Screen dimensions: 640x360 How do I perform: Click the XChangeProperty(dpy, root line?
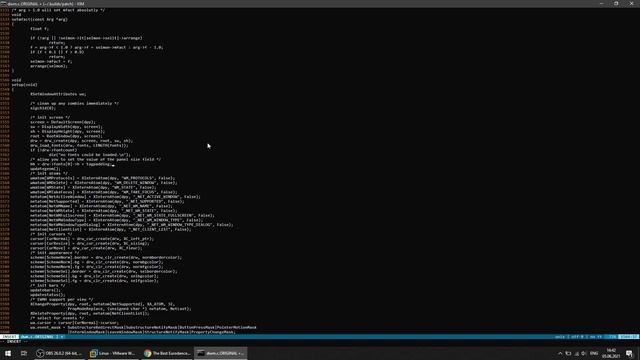click(102, 304)
